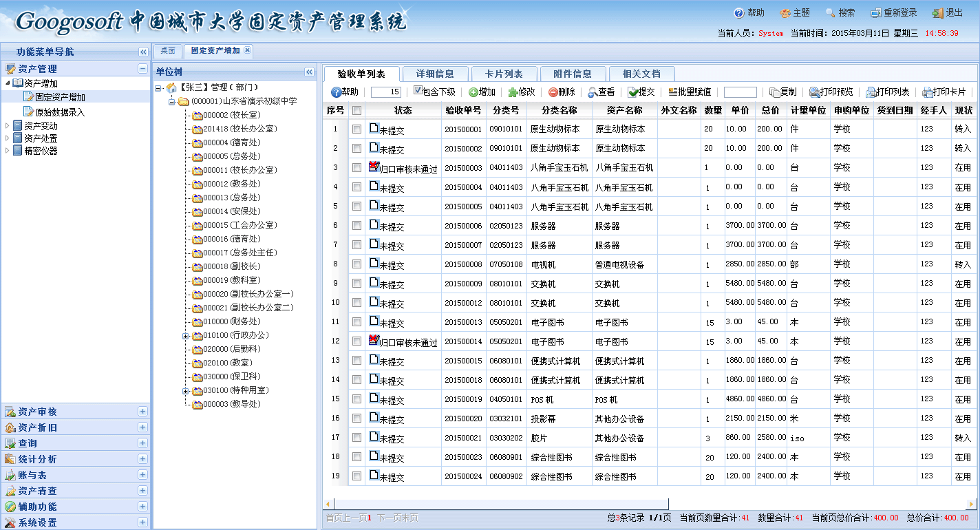Click the red 删除 (Delete) toolbar icon
Screen dimensions: 980x530
click(553, 92)
